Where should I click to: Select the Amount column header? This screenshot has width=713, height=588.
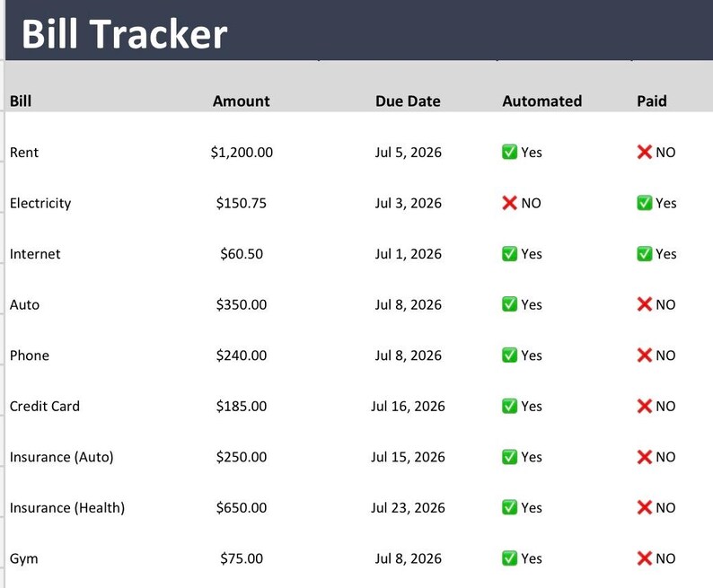click(x=241, y=101)
